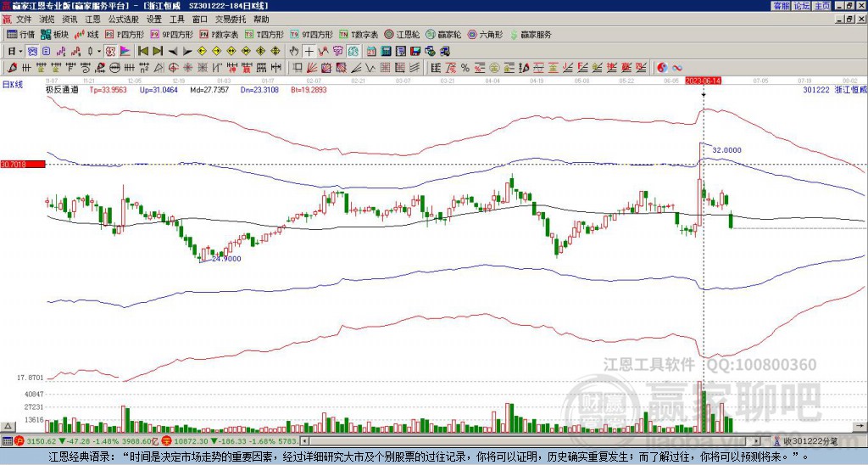Click the Shenzhen index 10872.30 status value

click(192, 441)
